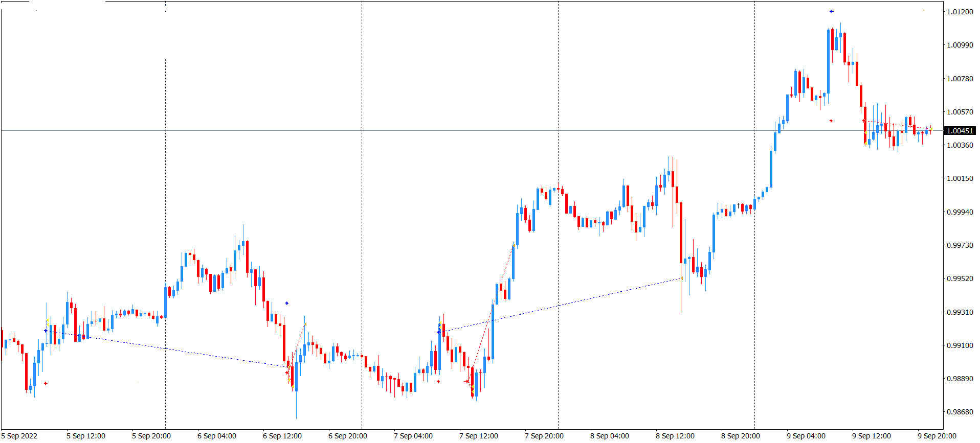This screenshot has height=443, width=980.
Task: Click the 0.99100 price scale label
Action: (960, 345)
